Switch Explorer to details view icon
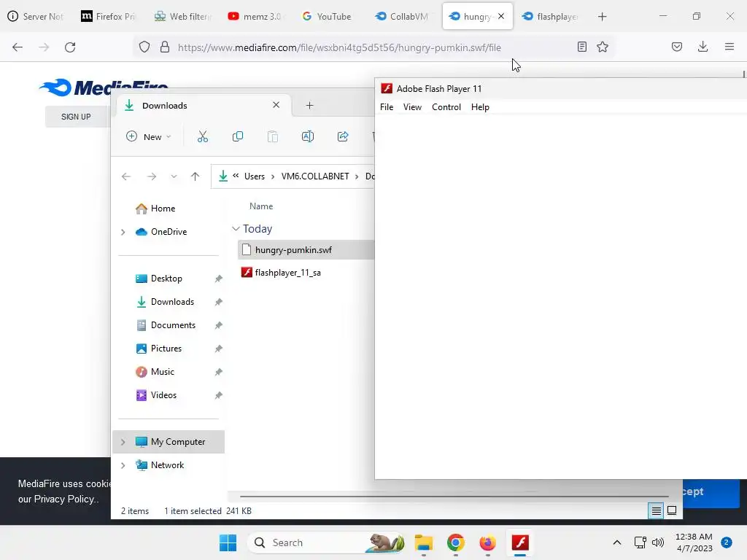The image size is (747, 560). (x=656, y=511)
